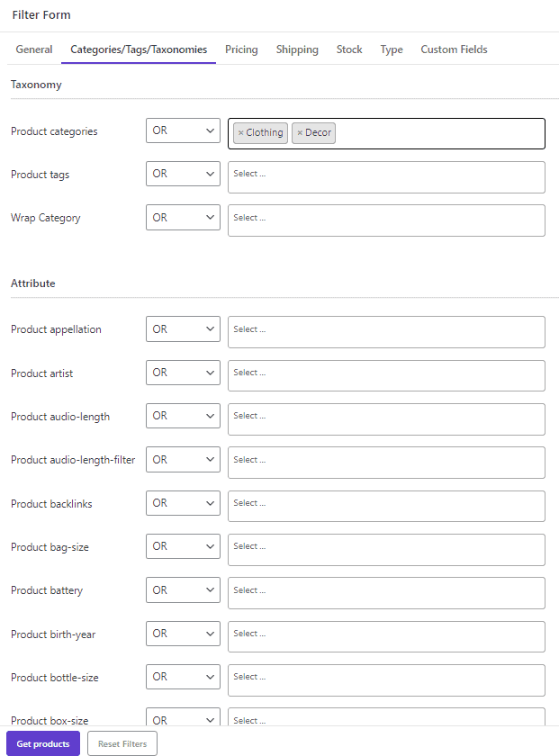Remove the Clothing category chip

tap(241, 132)
